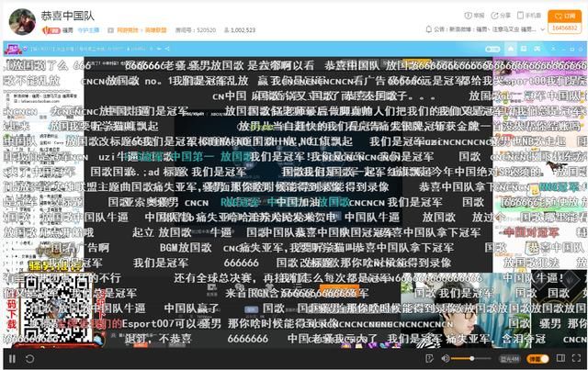Click the announcement bell icon
The height and width of the screenshot is (370, 588).
click(429, 28)
